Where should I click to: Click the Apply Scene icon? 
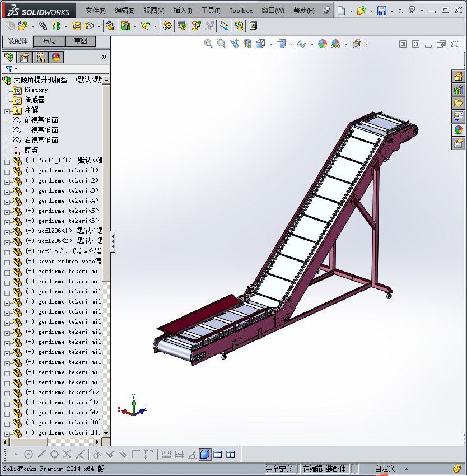(x=335, y=44)
